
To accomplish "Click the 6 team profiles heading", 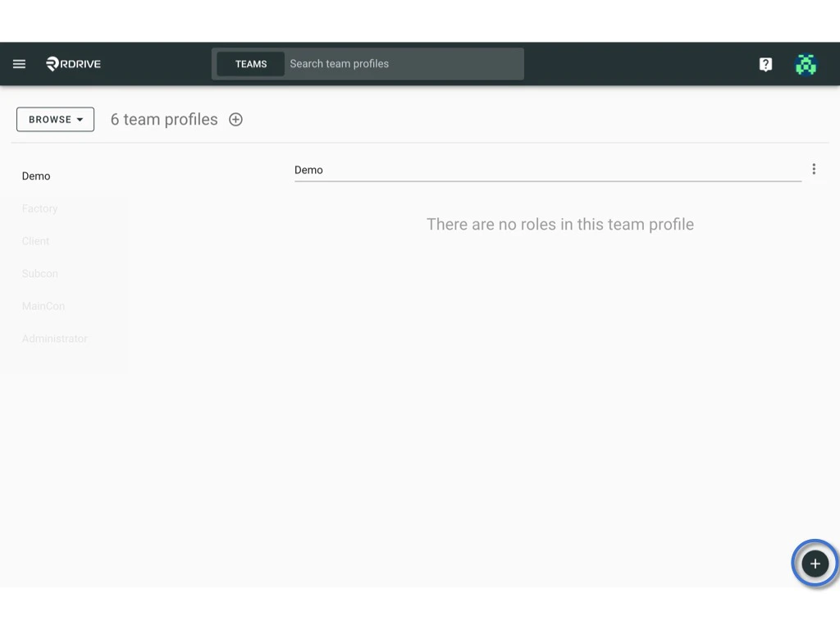I will pos(163,119).
